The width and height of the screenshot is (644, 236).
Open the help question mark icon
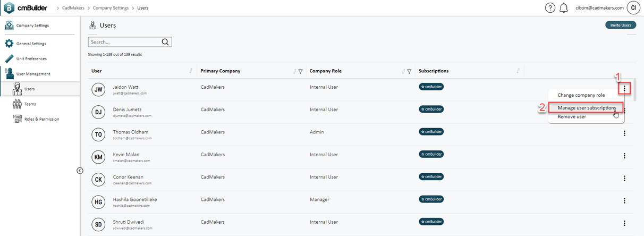click(550, 8)
